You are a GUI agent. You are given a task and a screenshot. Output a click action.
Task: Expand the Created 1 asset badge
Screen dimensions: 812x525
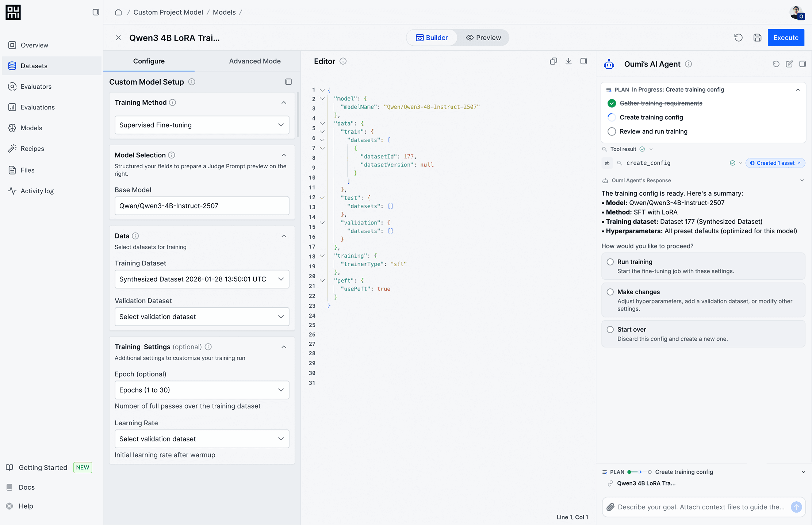[775, 163]
